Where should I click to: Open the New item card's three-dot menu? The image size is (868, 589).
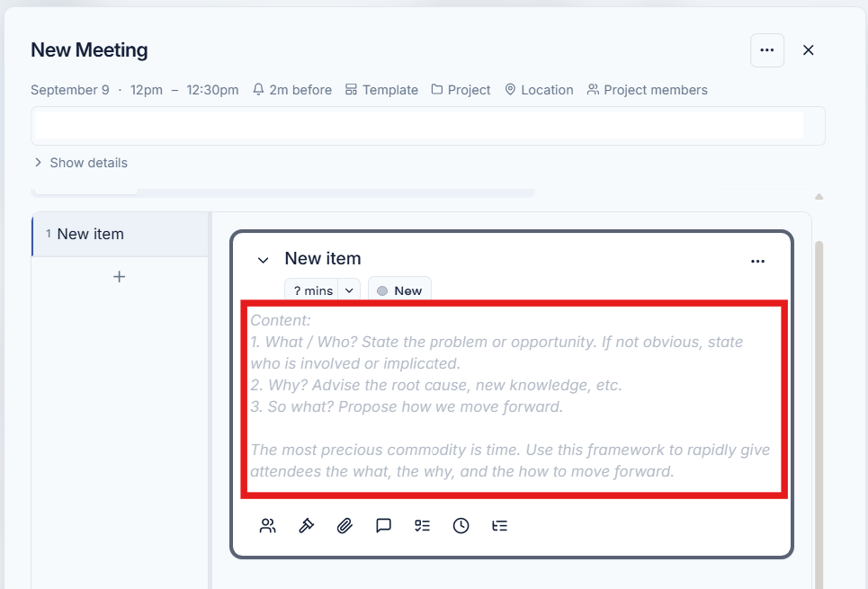(x=758, y=262)
